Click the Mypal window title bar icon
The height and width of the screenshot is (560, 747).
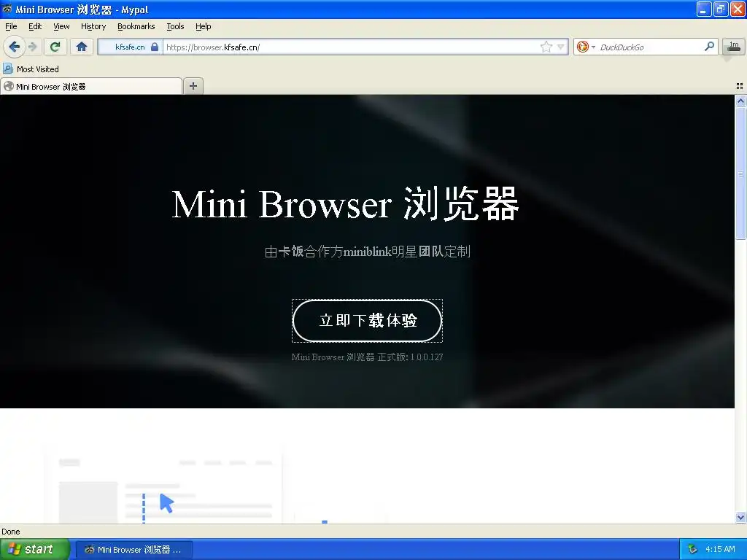7,9
